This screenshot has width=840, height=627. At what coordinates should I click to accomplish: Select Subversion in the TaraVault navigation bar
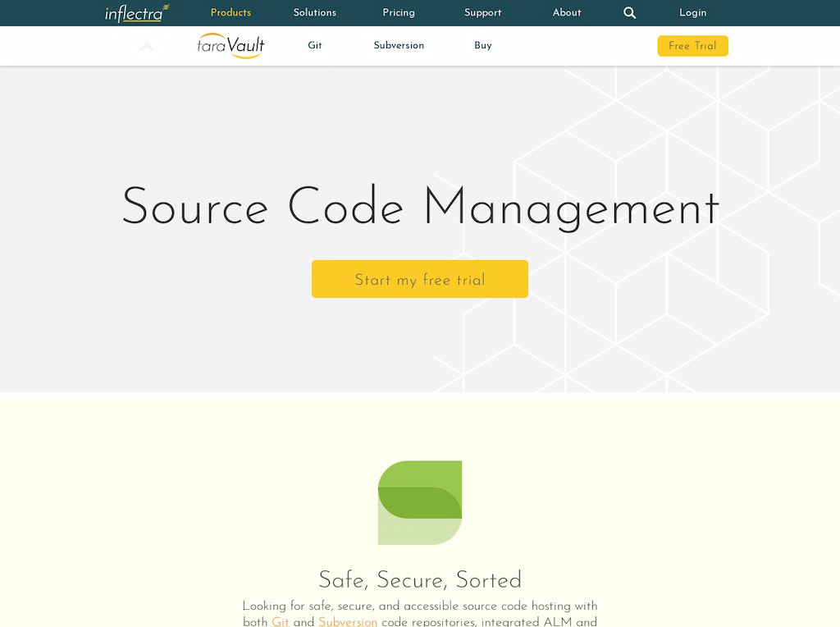pyautogui.click(x=399, y=46)
